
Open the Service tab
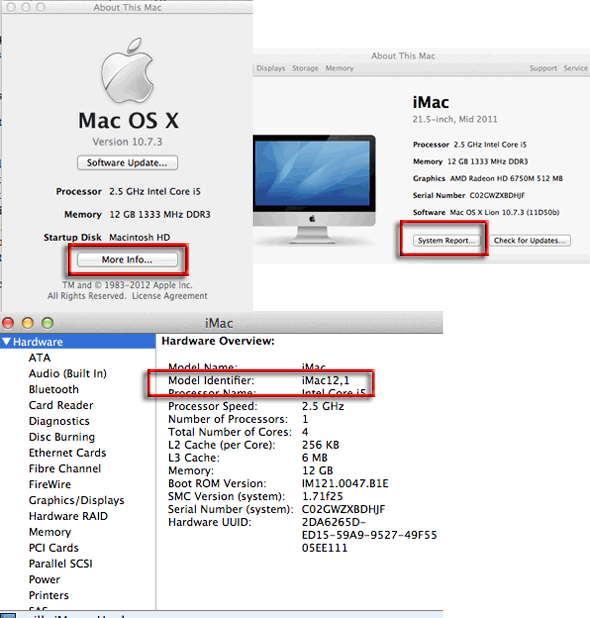coord(575,68)
